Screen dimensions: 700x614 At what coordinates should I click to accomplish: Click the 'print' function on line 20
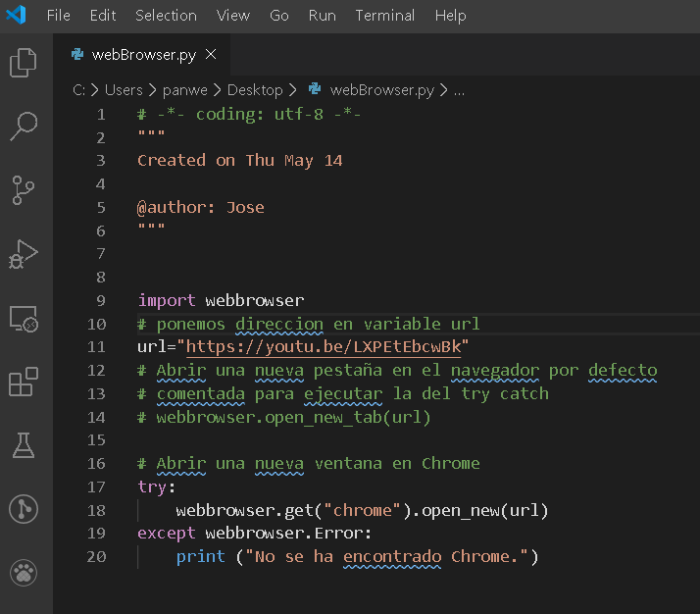click(x=200, y=556)
